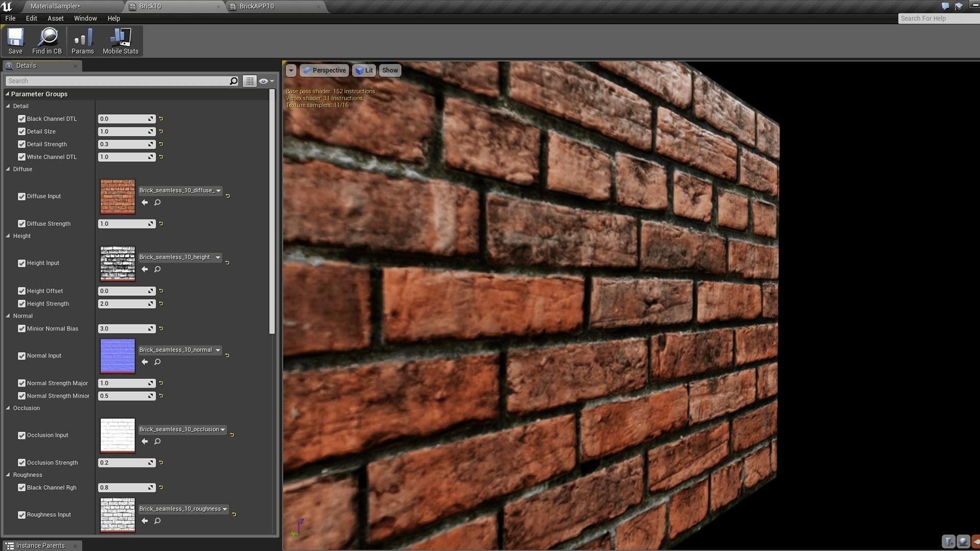The image size is (980, 551).
Task: Change Lit view mode
Action: 364,70
